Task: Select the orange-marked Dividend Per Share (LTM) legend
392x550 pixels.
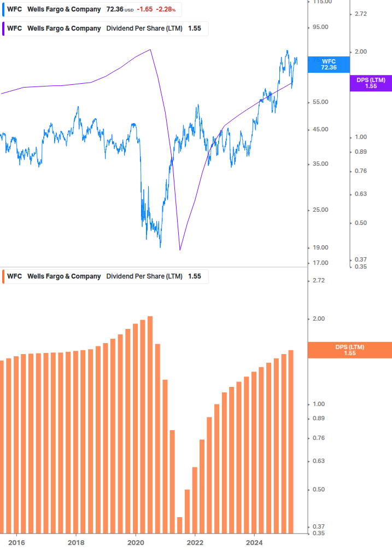Action: [105, 276]
